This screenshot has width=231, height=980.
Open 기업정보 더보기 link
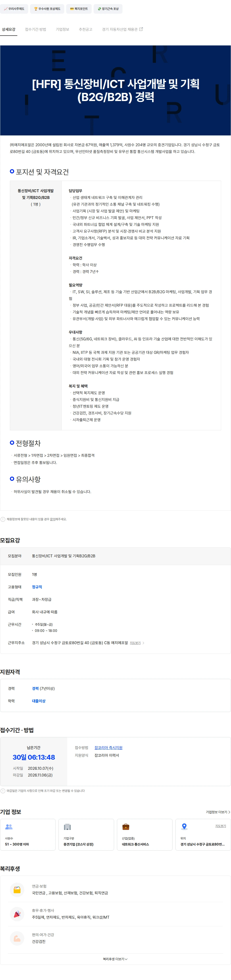[218, 812]
